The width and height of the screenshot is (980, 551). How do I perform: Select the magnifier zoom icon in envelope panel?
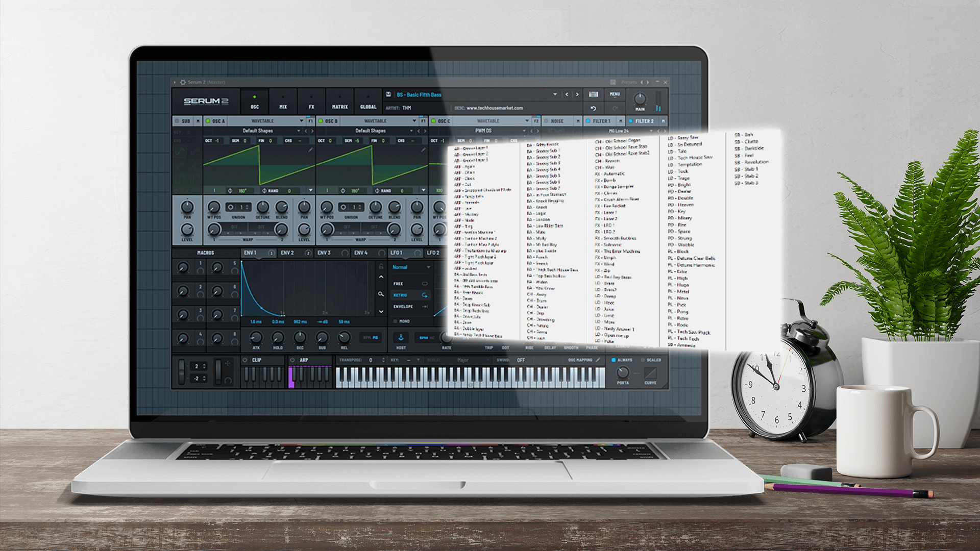tap(381, 293)
